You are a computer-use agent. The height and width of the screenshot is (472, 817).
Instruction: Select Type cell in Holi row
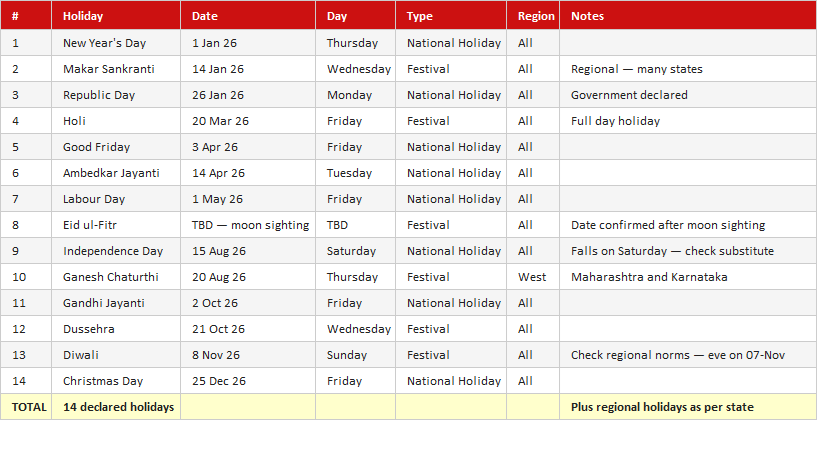click(x=451, y=121)
